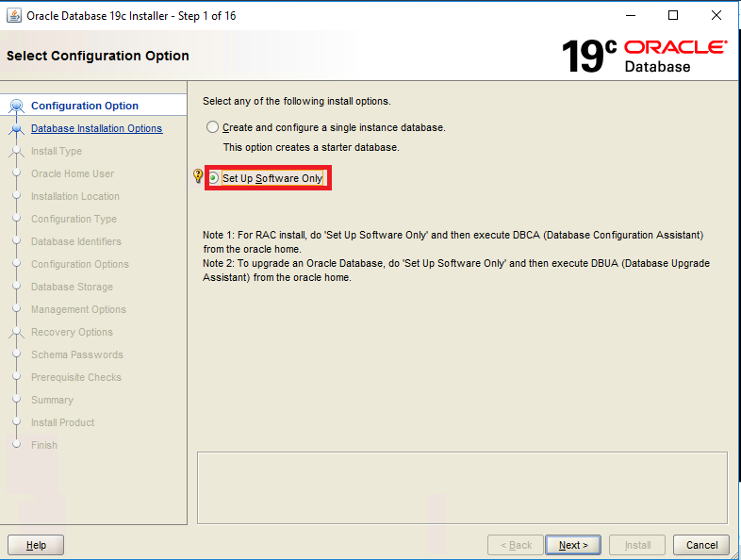Click the Recovery Options step node icon

[17, 332]
